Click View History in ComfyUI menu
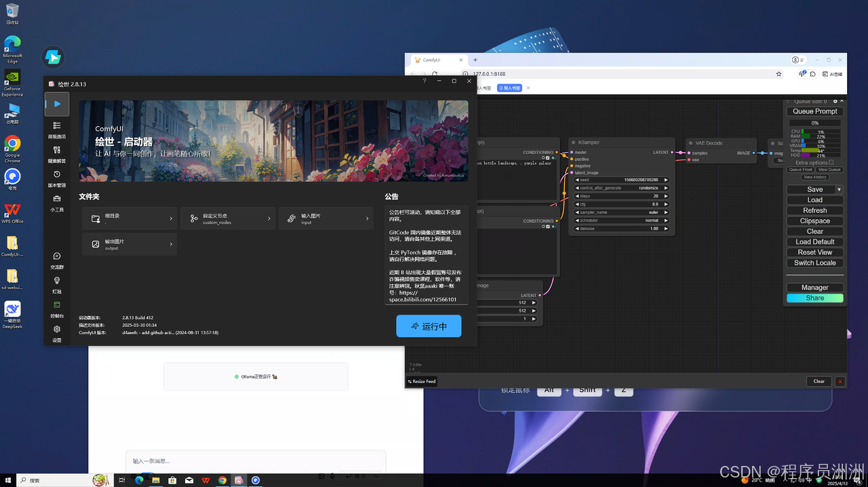This screenshot has height=487, width=868. pyautogui.click(x=815, y=177)
